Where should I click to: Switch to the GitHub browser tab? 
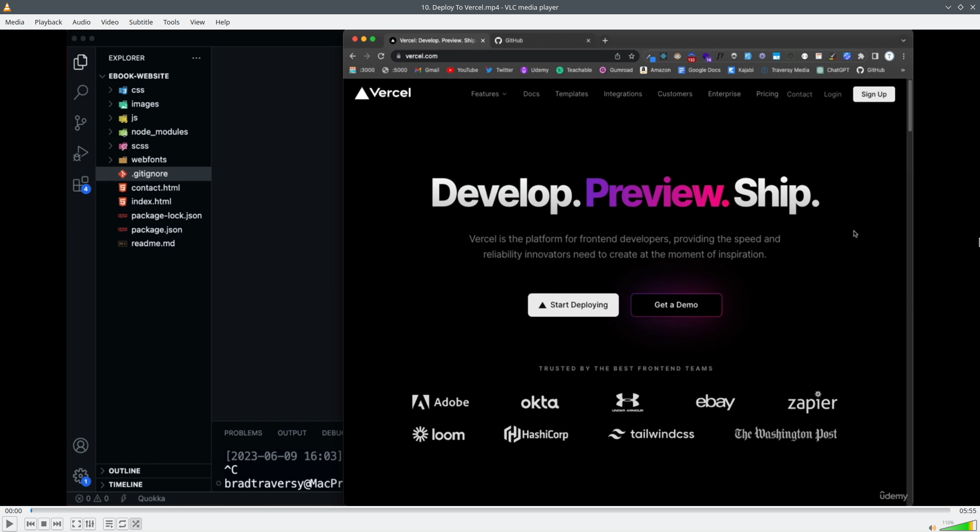click(543, 40)
